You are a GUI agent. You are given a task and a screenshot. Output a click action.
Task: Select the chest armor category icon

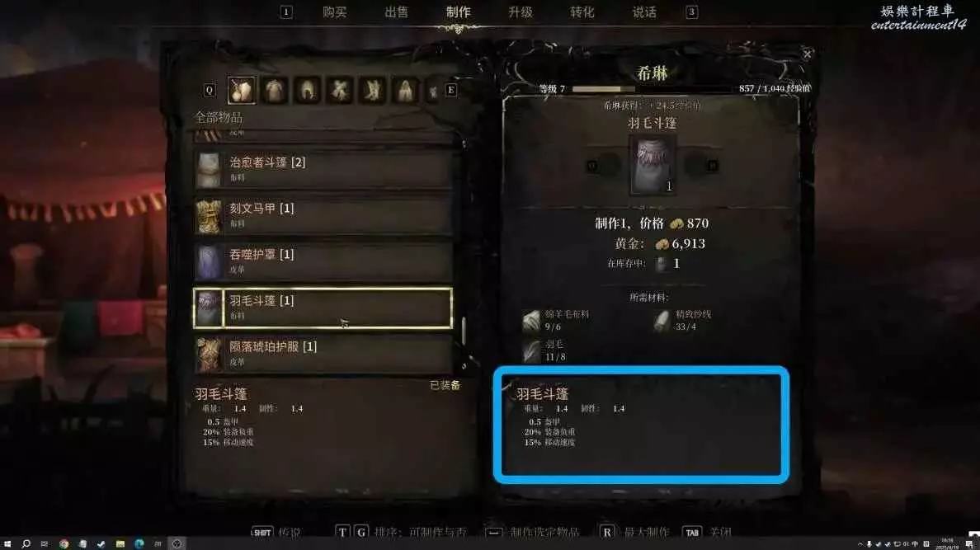pyautogui.click(x=275, y=91)
